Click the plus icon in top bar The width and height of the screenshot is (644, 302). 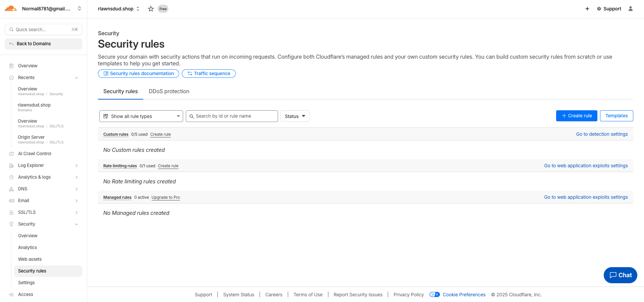coord(587,9)
